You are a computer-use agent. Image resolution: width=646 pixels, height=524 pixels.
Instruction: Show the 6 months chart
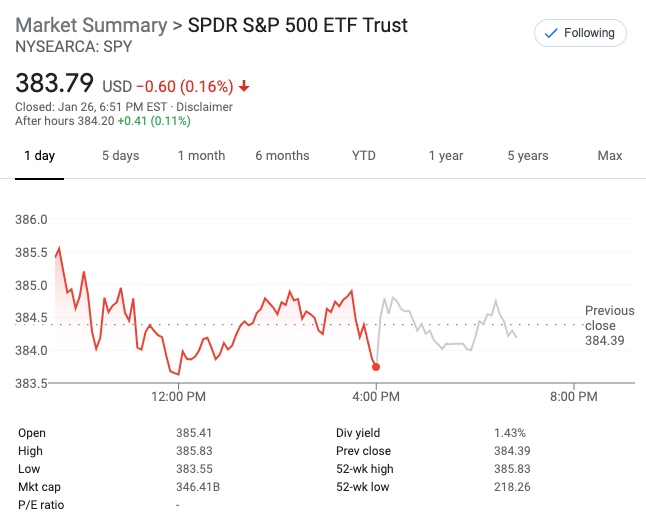(282, 156)
